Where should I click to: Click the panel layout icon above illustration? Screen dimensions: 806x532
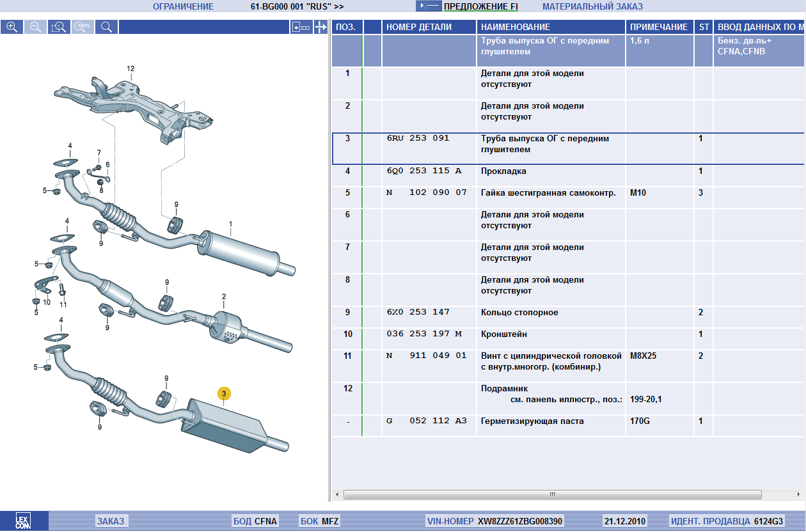301,27
